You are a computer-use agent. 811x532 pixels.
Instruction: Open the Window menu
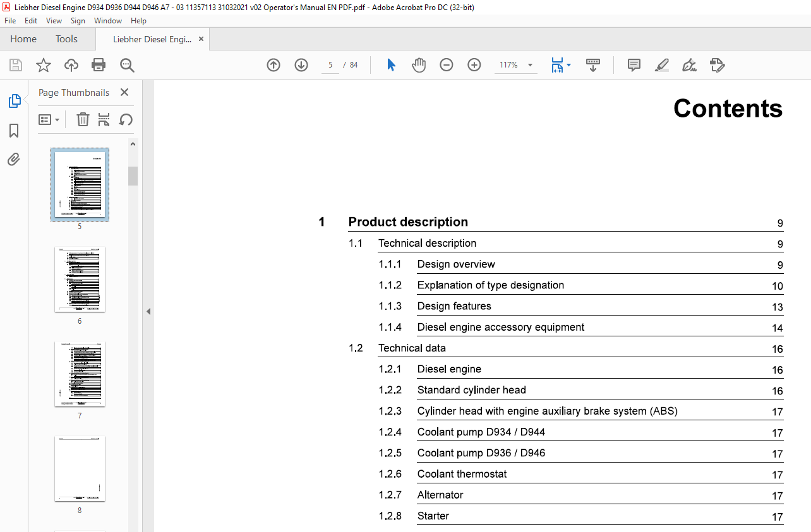tap(108, 21)
